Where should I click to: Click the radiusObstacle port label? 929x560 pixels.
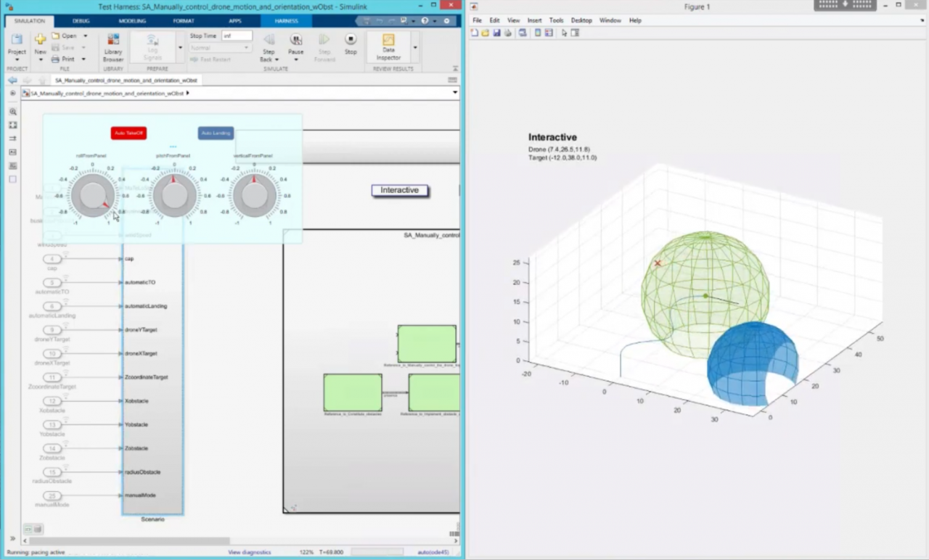(x=142, y=472)
